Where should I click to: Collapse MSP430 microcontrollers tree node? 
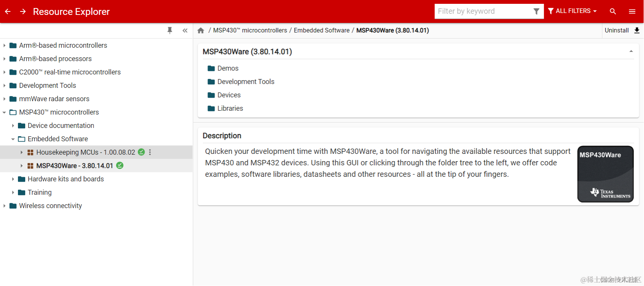pyautogui.click(x=4, y=112)
